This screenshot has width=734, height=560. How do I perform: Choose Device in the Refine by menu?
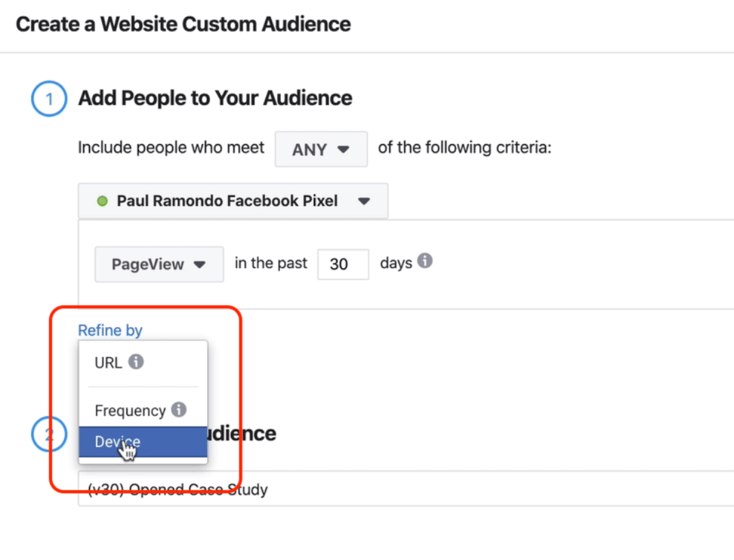tap(143, 442)
